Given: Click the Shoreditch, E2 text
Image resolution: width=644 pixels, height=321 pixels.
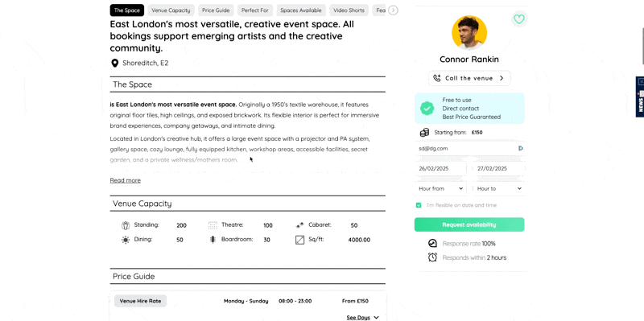Looking at the screenshot, I should click(x=146, y=64).
